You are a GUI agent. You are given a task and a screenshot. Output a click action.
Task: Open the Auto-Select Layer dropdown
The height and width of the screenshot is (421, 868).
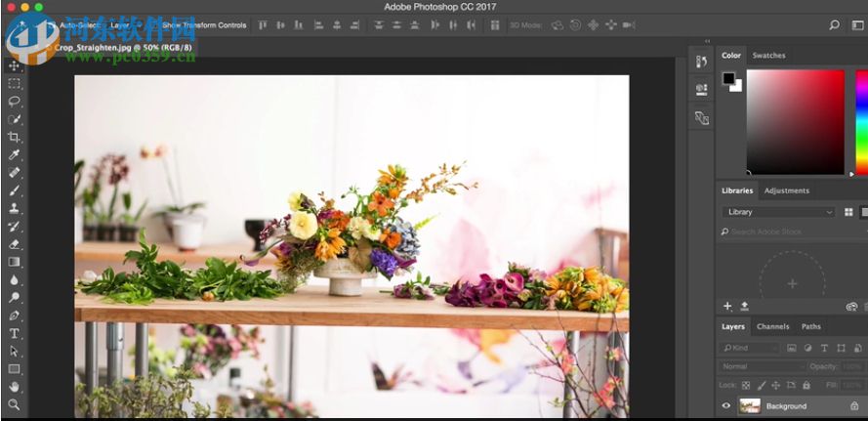(124, 25)
